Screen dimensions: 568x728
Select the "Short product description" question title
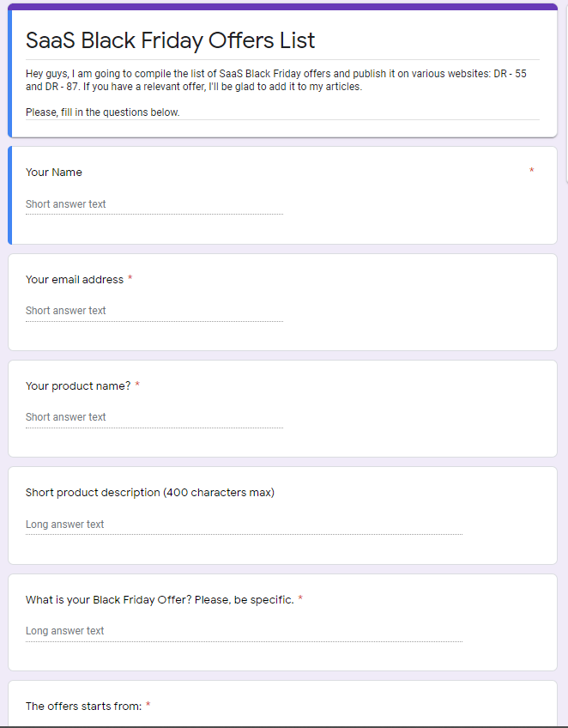[x=150, y=493]
